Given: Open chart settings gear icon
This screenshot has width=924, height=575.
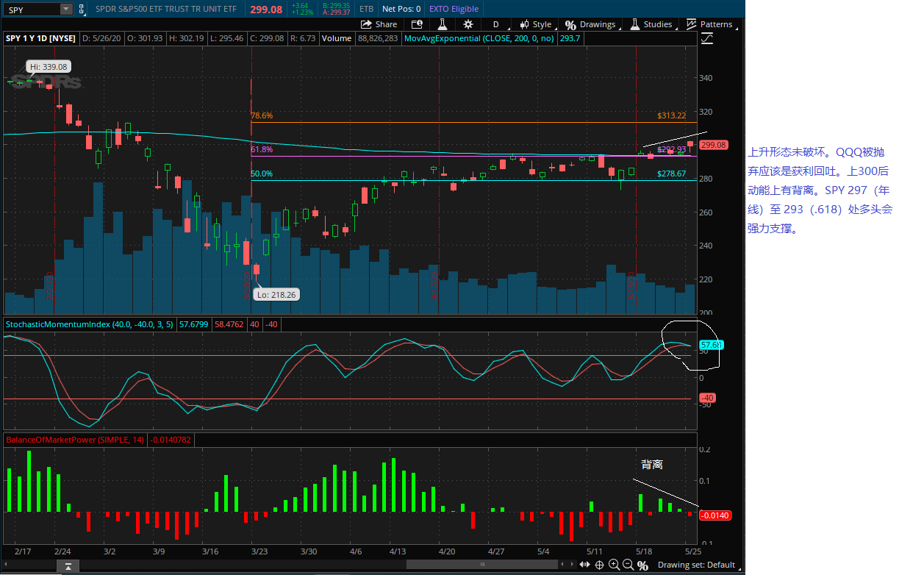Looking at the screenshot, I should [x=468, y=24].
